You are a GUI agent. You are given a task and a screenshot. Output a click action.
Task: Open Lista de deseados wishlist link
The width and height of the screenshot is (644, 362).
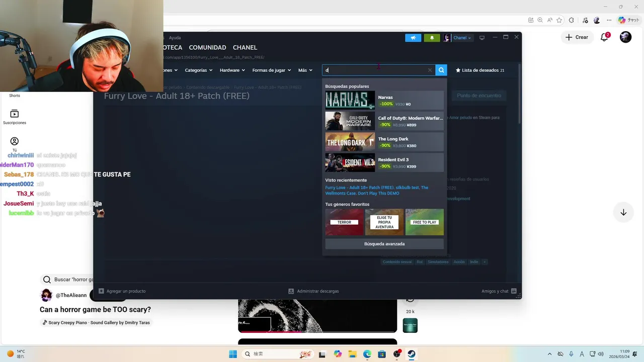point(480,70)
